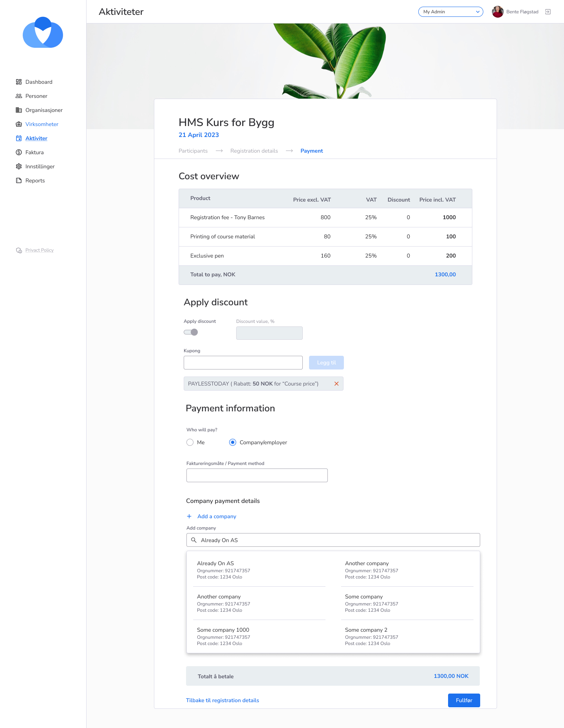564x728 pixels.
Task: Click the 1300,00 total in cost table
Action: 445,274
